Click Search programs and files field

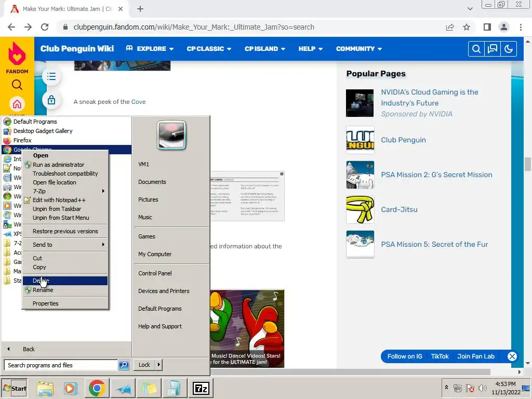(x=61, y=365)
